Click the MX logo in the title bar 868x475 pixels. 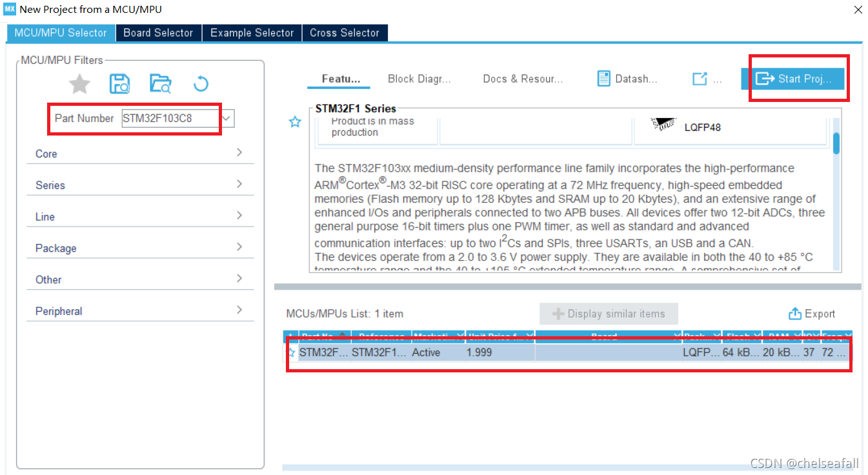click(10, 9)
